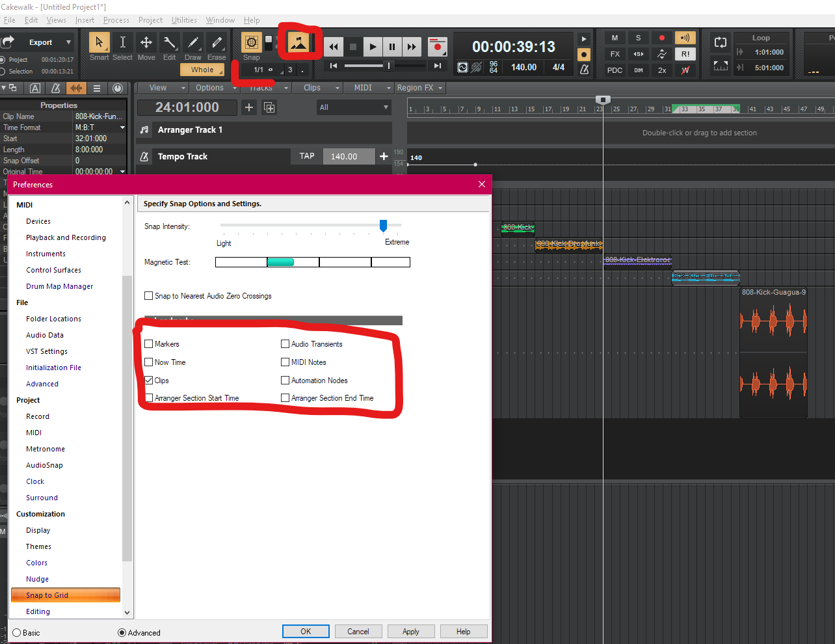Select the Draw tool
Screen dimensions: 835x644
(193, 42)
